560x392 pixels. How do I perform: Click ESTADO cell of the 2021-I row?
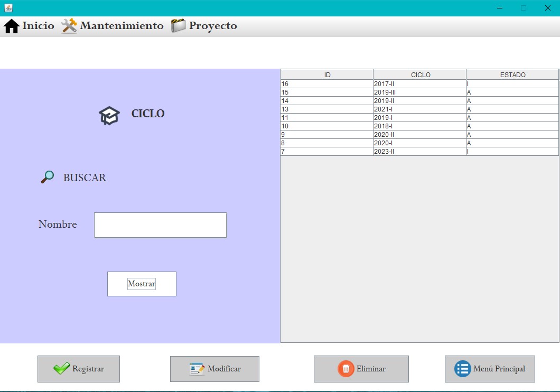pyautogui.click(x=512, y=109)
